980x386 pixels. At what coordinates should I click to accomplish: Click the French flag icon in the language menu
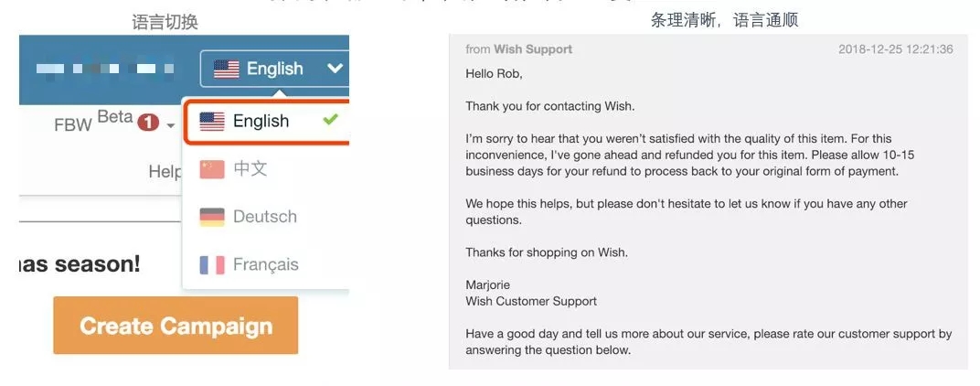[212, 264]
